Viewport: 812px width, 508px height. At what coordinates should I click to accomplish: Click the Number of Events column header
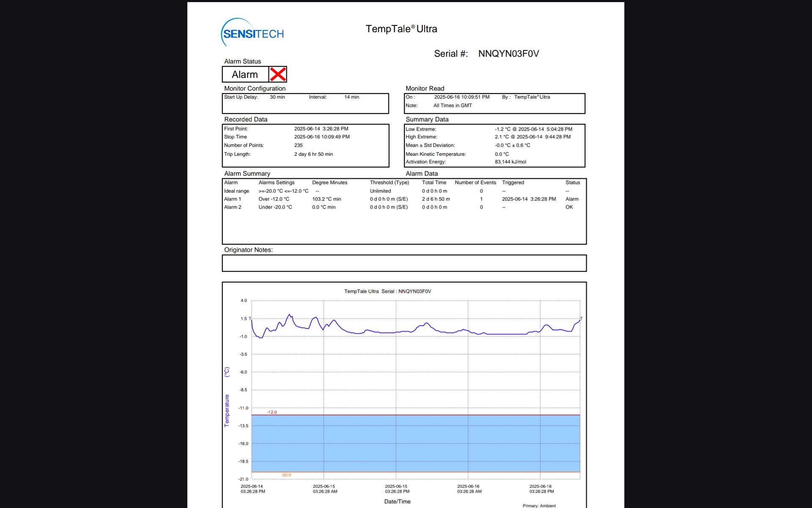pyautogui.click(x=475, y=182)
